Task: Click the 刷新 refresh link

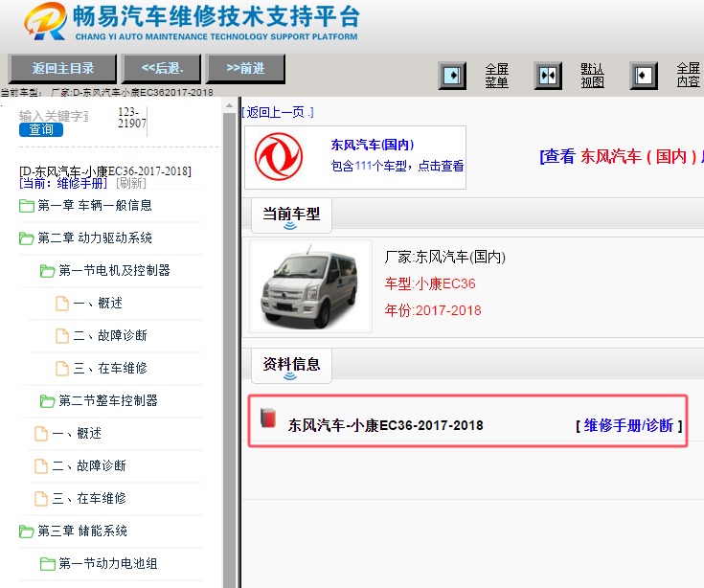Action: click(x=131, y=183)
